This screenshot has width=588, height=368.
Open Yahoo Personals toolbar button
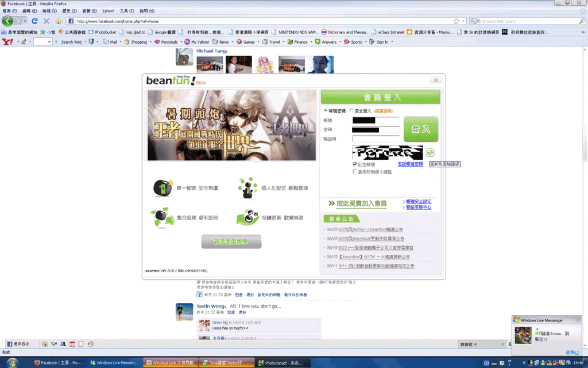tap(166, 42)
